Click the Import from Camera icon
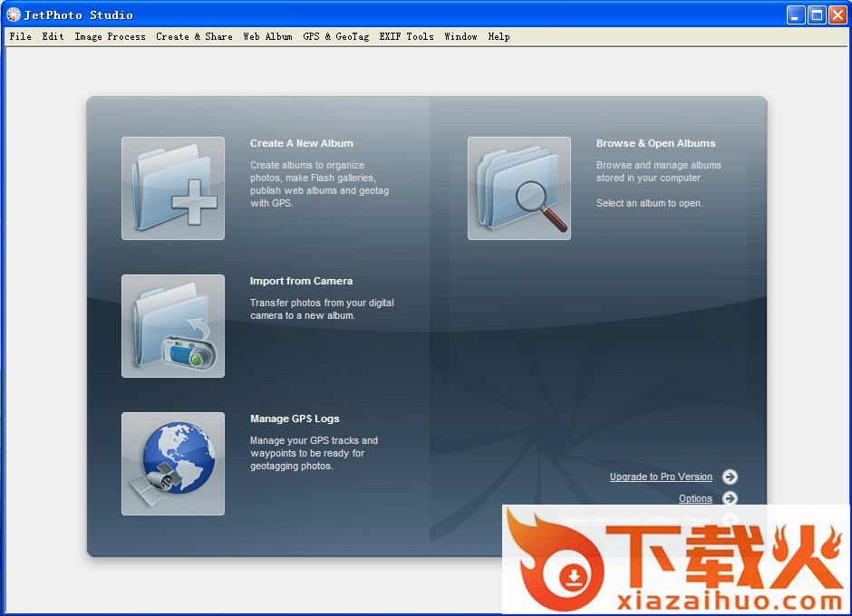 (173, 326)
